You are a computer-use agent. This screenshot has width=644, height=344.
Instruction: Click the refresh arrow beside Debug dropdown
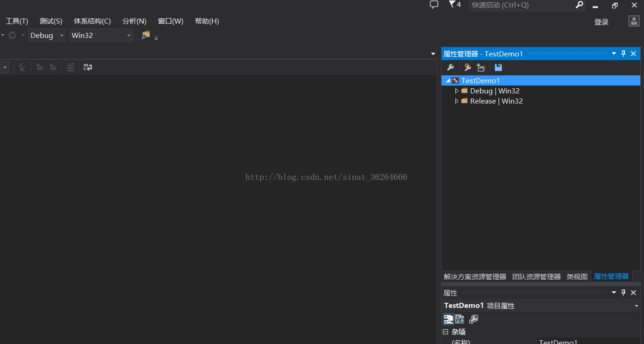coord(12,35)
